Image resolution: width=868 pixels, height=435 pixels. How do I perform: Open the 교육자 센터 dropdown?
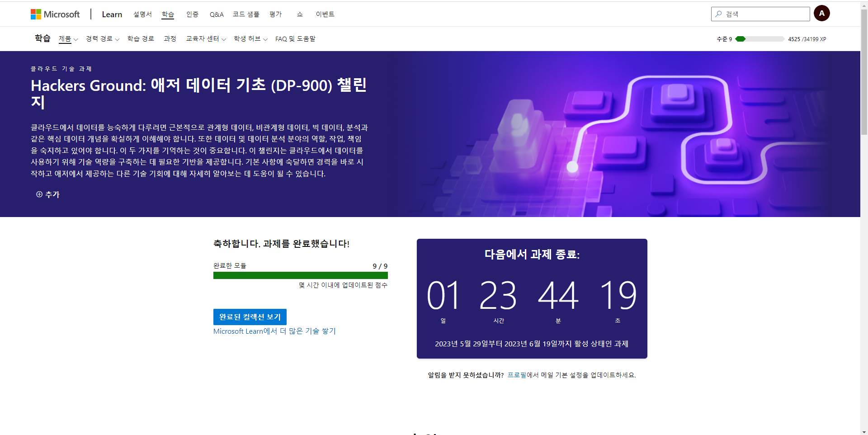pos(205,39)
